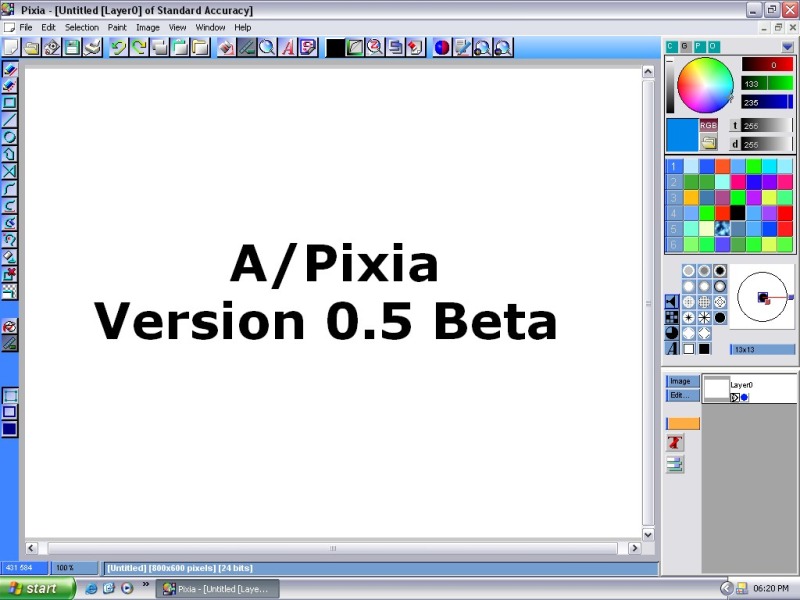This screenshot has width=800, height=600.
Task: Select the paint bucket fill tool in toolbar
Action: pos(227,47)
